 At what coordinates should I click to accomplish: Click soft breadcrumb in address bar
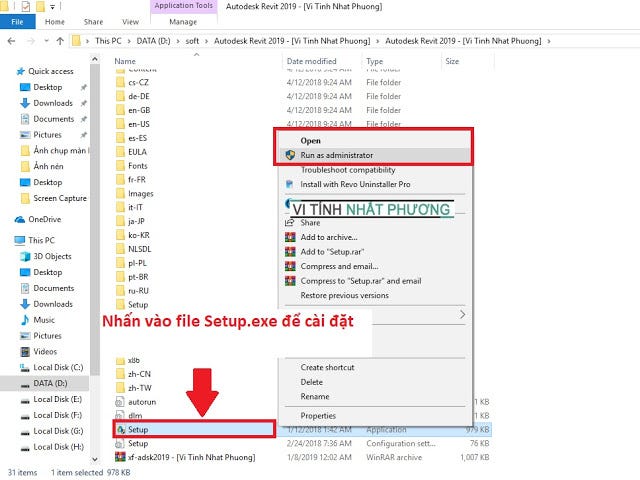[192, 41]
